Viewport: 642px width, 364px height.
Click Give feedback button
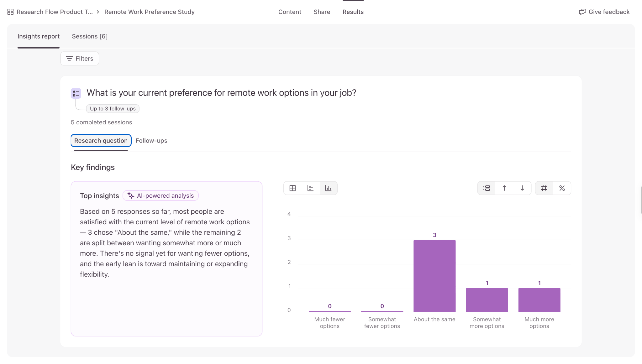coord(604,12)
